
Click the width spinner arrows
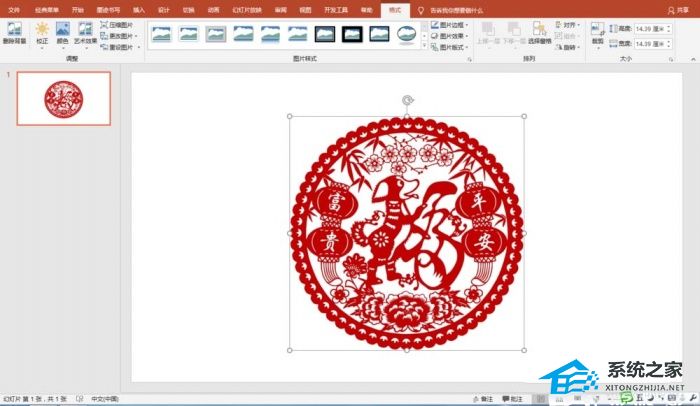[x=668, y=44]
